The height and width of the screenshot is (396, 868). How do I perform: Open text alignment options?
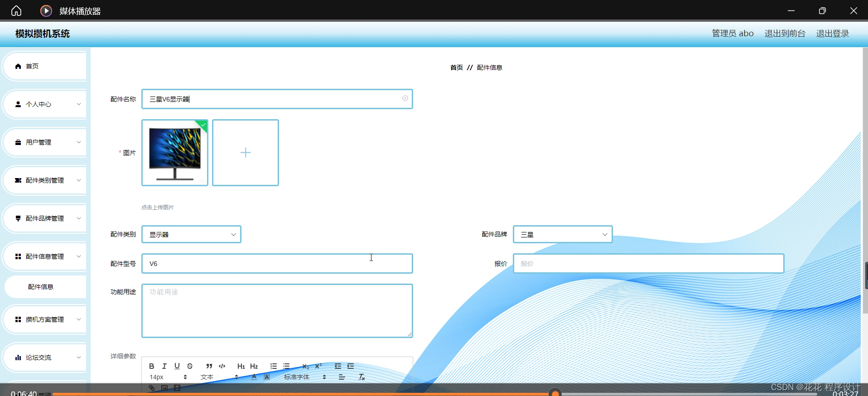pos(342,377)
